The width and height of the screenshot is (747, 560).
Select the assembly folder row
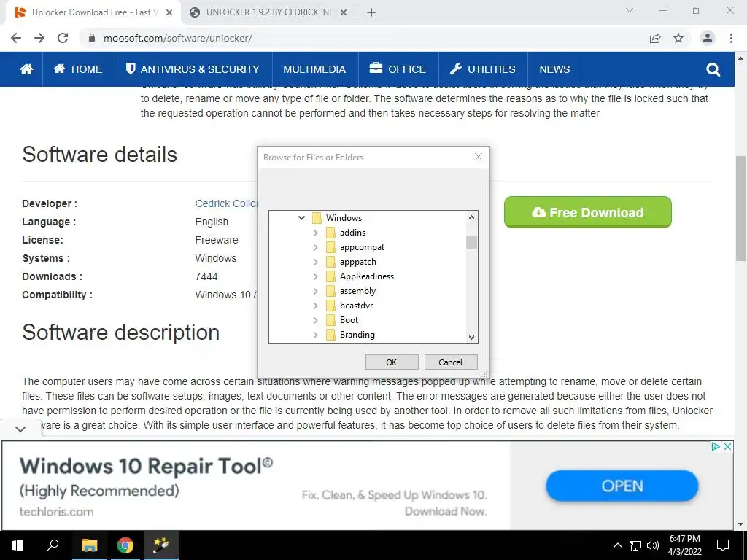tap(357, 292)
